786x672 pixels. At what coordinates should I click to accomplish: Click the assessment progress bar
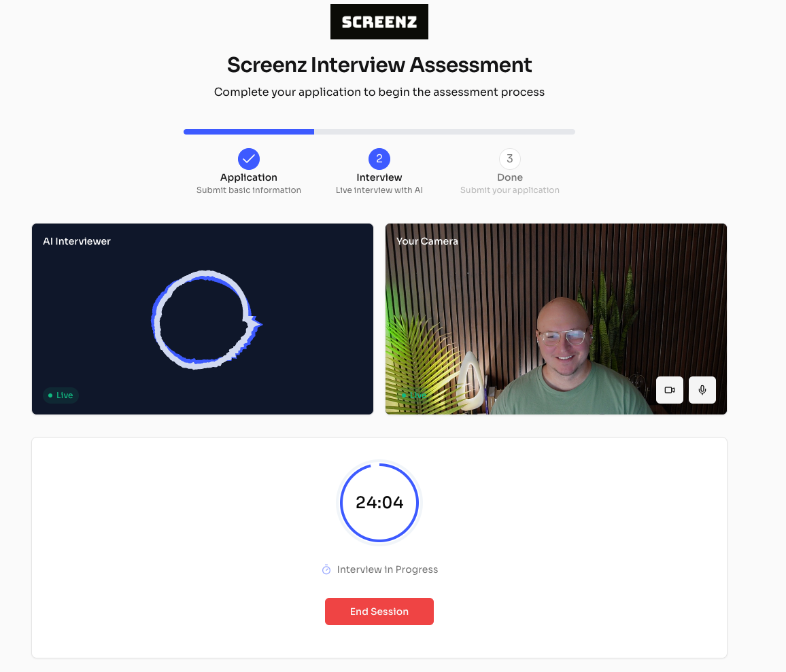(x=379, y=132)
